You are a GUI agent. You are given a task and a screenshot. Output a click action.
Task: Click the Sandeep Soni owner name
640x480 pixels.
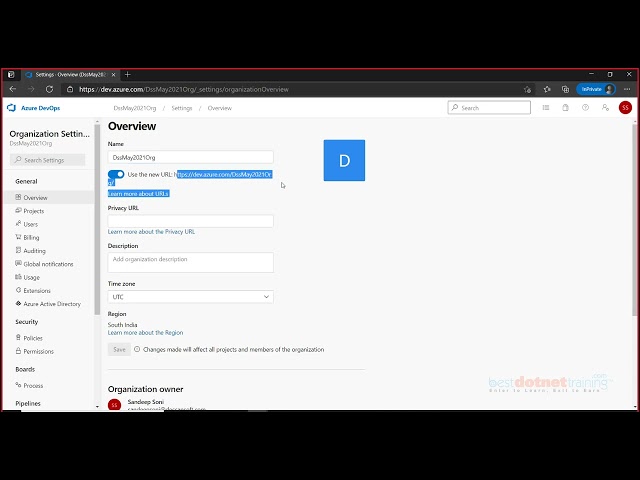click(146, 402)
